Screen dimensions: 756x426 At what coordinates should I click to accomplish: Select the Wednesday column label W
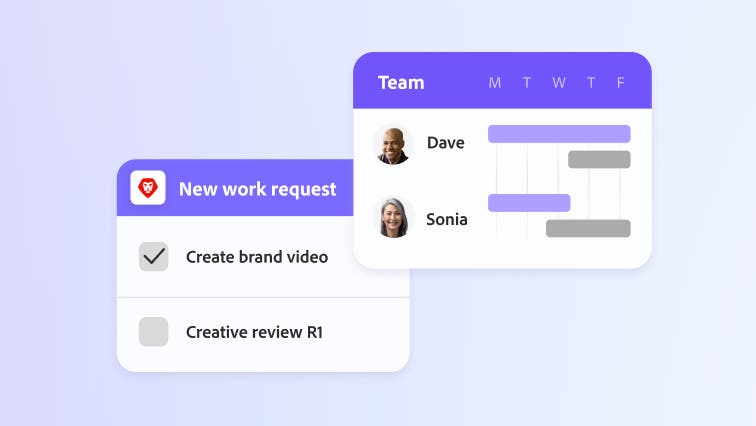(x=559, y=83)
